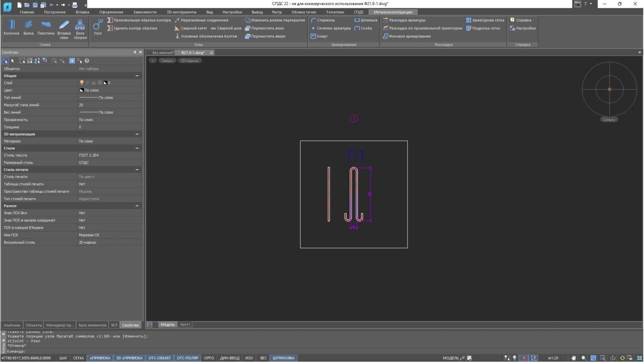Collapse the Общие properties section
The image size is (644, 362).
[137, 76]
